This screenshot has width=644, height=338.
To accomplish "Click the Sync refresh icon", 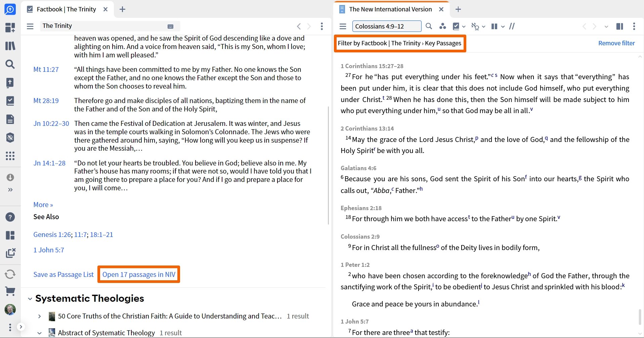I will coord(10,274).
